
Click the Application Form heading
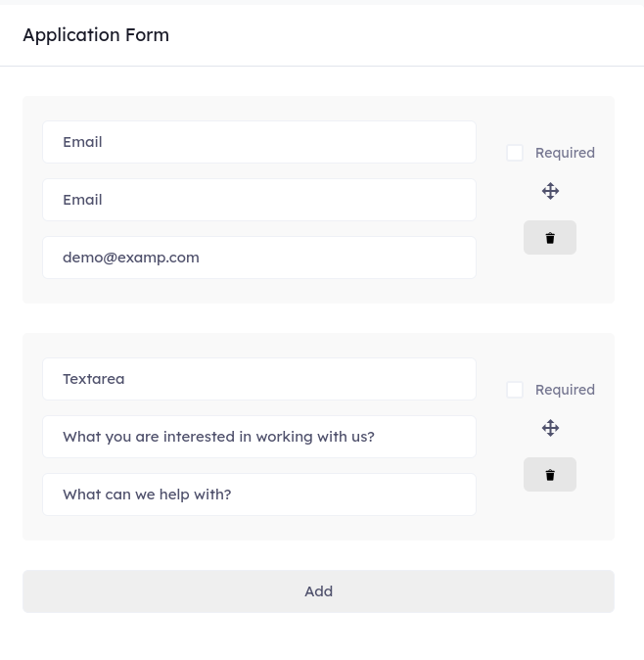coord(96,35)
